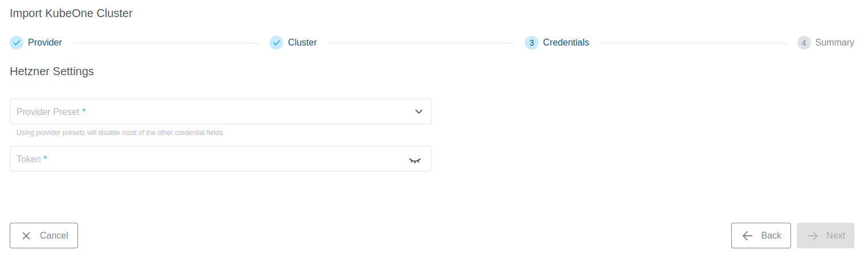Click the Provider step checkmark icon
Screen dimensions: 868x262
pos(17,43)
